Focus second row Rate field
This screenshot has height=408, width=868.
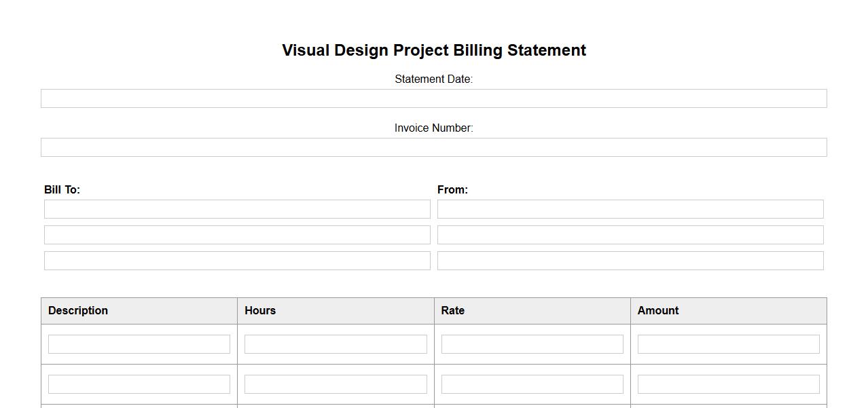click(532, 384)
